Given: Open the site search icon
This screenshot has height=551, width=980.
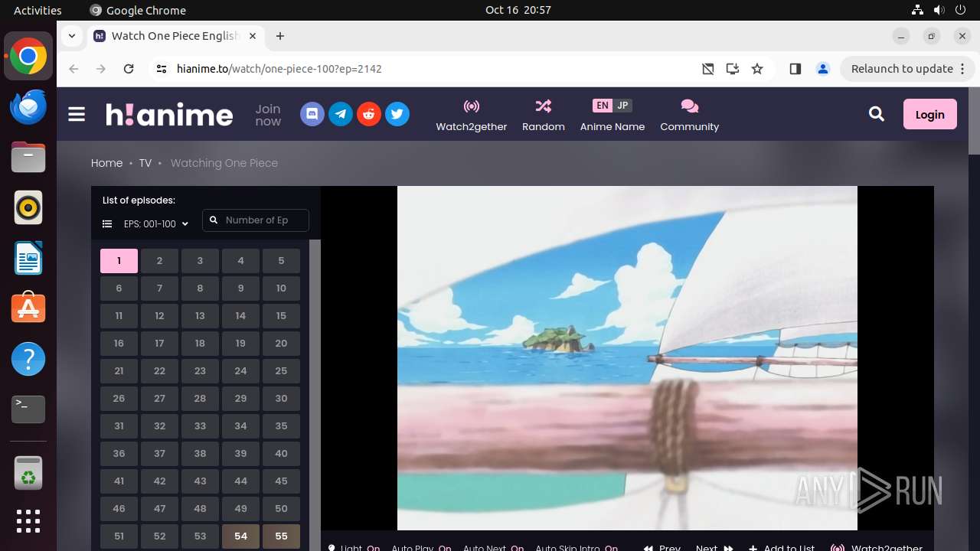Looking at the screenshot, I should [x=877, y=114].
